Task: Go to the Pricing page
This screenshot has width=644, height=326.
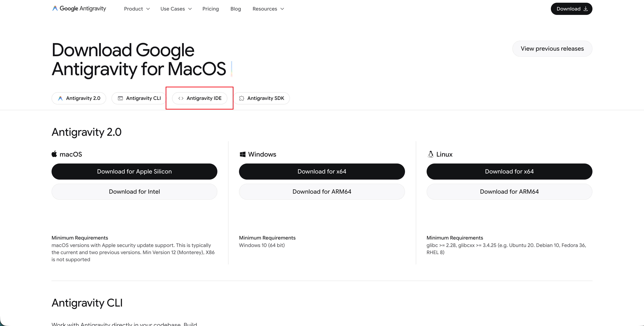Action: (x=210, y=9)
